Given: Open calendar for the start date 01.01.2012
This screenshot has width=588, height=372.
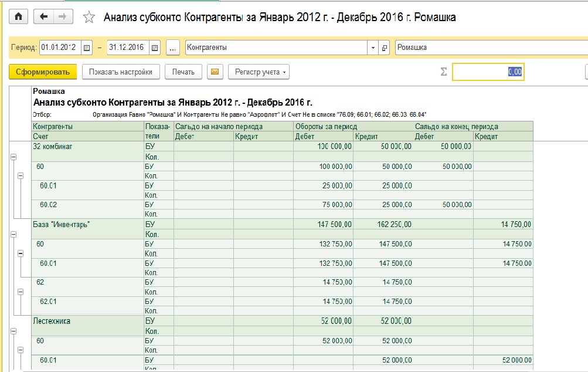Looking at the screenshot, I should click(x=87, y=48).
